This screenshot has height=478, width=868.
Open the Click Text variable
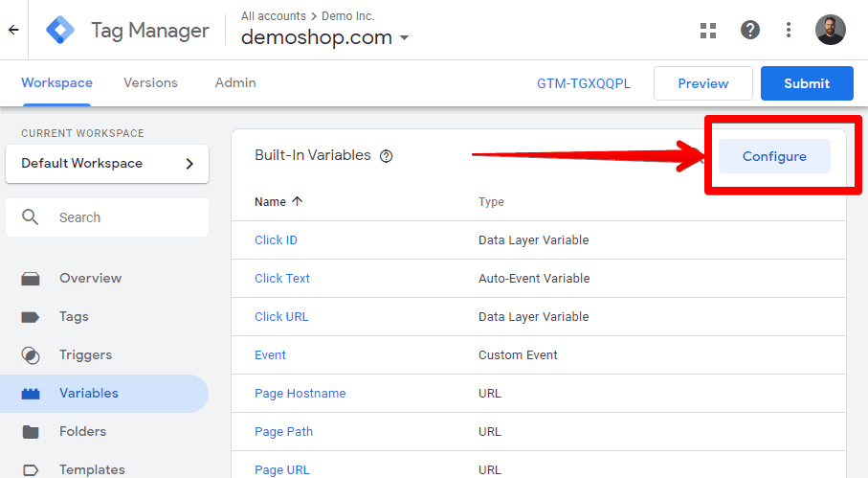[x=282, y=278]
